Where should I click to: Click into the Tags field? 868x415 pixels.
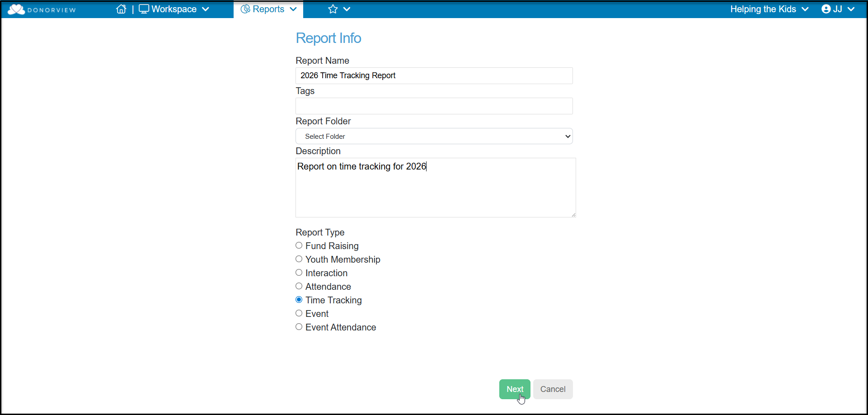pyautogui.click(x=434, y=106)
